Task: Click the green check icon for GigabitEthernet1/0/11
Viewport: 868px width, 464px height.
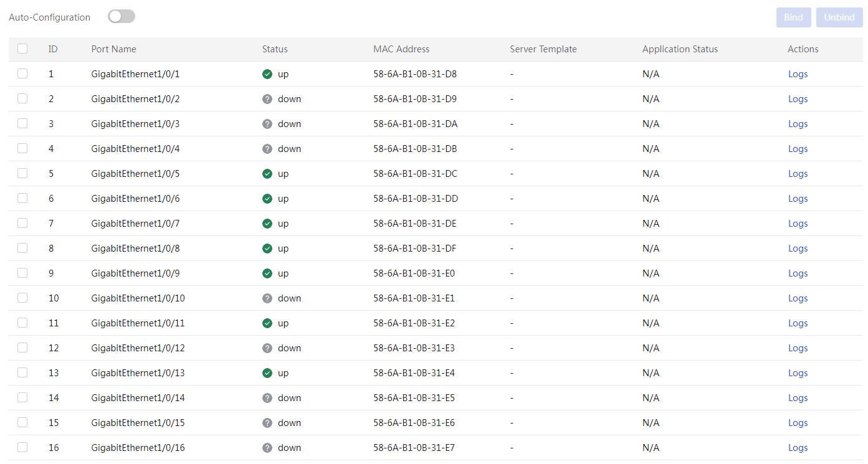Action: tap(267, 323)
